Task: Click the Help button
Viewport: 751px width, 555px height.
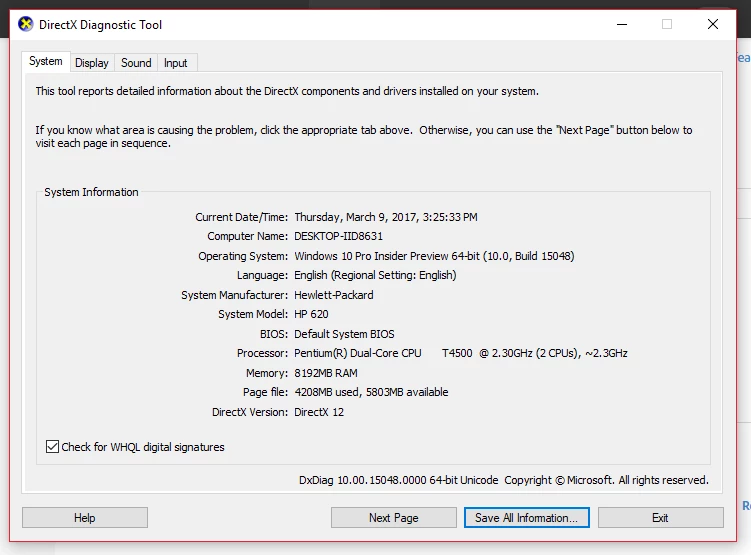Action: tap(85, 518)
